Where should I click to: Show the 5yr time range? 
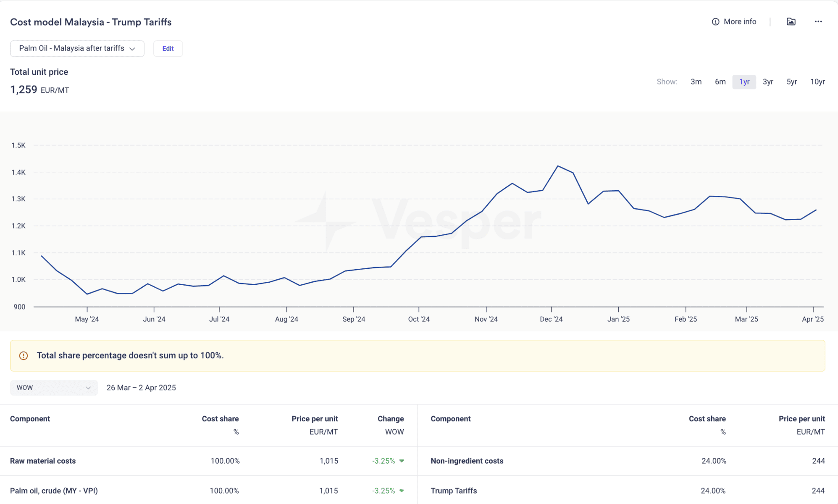pos(791,82)
